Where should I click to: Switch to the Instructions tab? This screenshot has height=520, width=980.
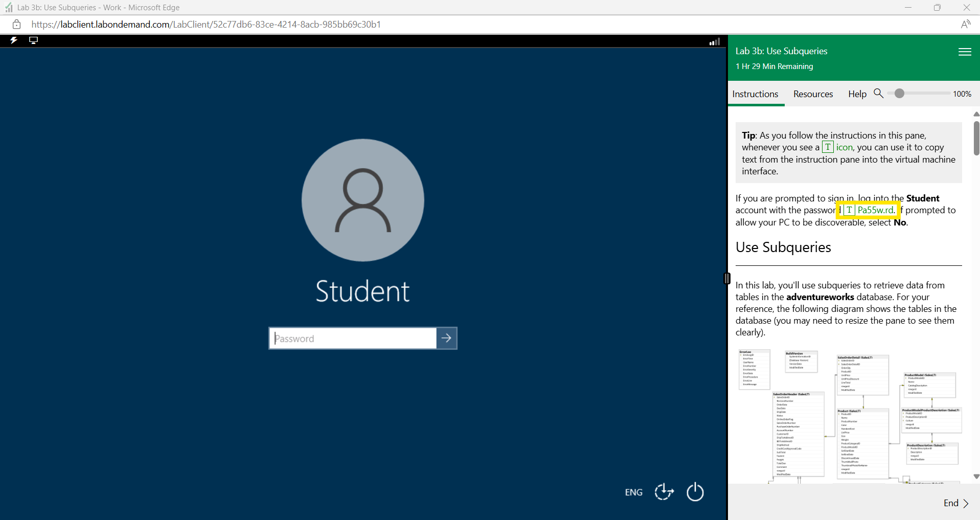[x=755, y=94]
